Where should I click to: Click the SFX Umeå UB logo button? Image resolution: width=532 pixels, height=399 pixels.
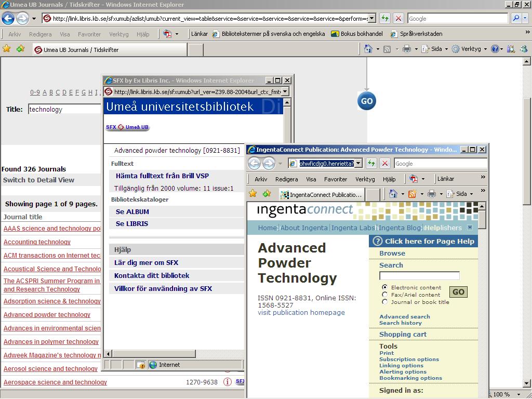pyautogui.click(x=128, y=127)
